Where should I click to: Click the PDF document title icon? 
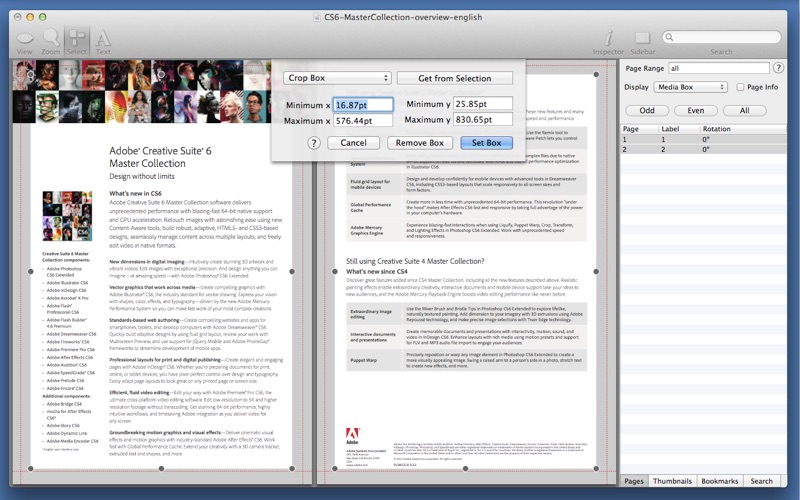click(317, 17)
